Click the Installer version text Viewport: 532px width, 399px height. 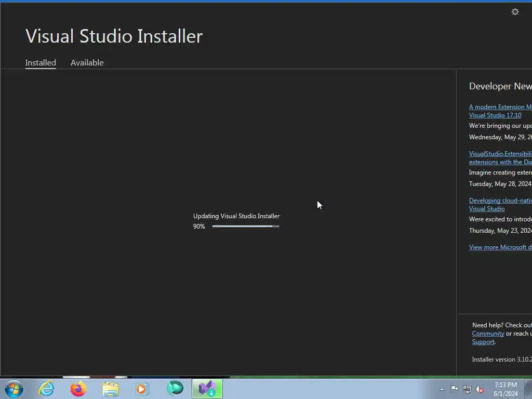502,360
